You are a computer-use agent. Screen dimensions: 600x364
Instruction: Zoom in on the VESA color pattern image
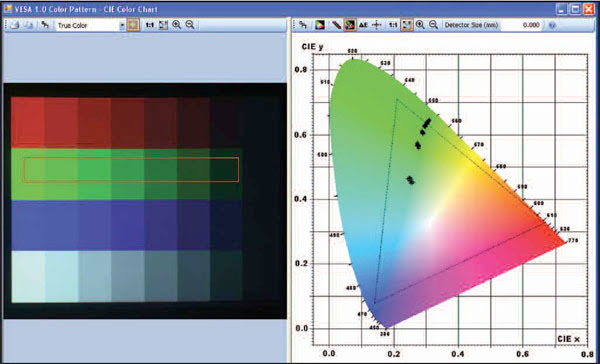pyautogui.click(x=176, y=25)
